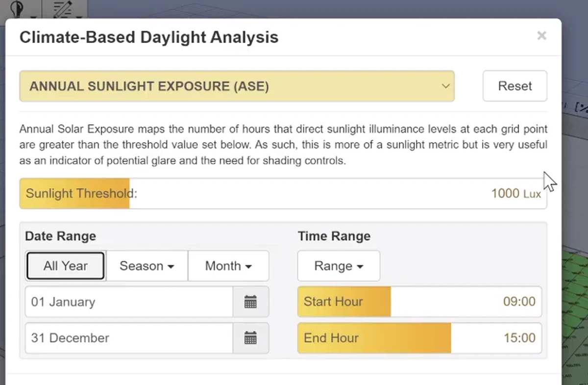The image size is (588, 385).
Task: Switch to the Month option in Date Range
Action: pyautogui.click(x=228, y=266)
